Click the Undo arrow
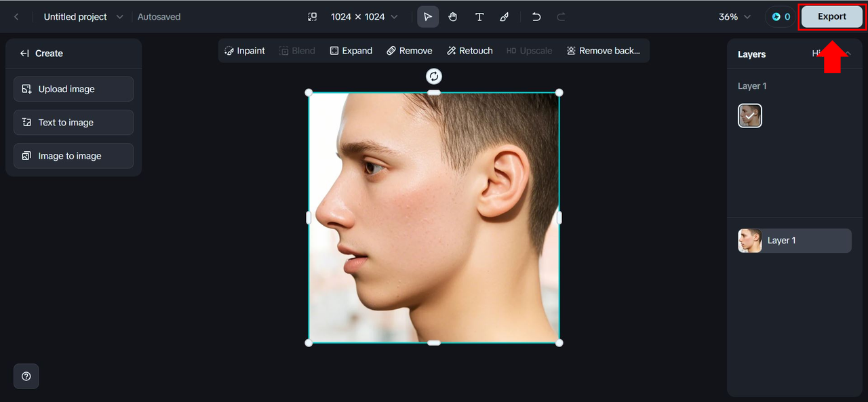Image resolution: width=868 pixels, height=402 pixels. tap(536, 17)
